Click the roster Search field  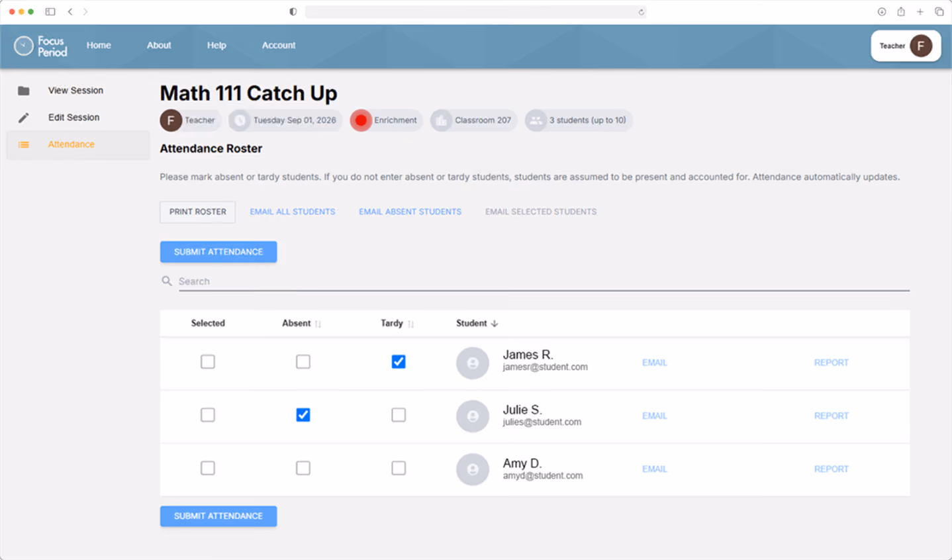[x=544, y=281]
